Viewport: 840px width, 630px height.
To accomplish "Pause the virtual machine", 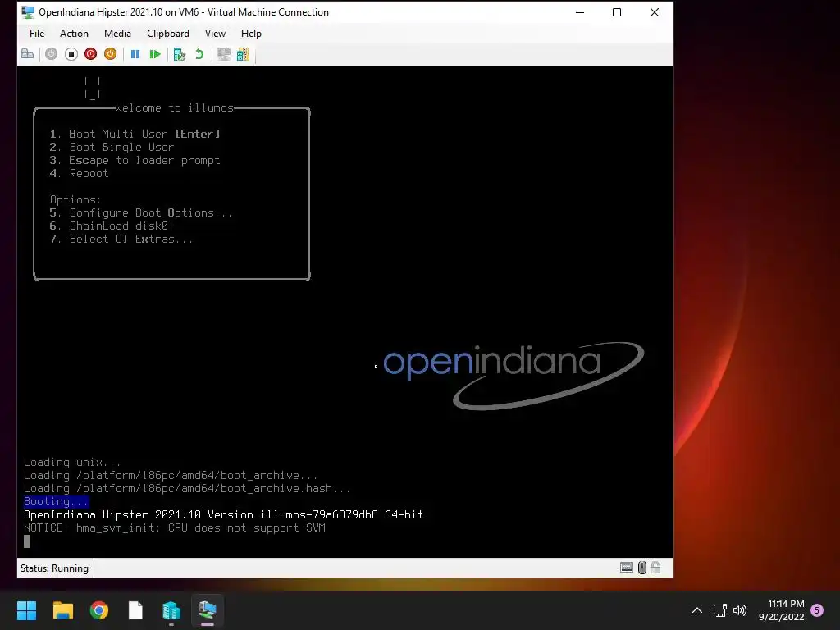I will pyautogui.click(x=135, y=54).
